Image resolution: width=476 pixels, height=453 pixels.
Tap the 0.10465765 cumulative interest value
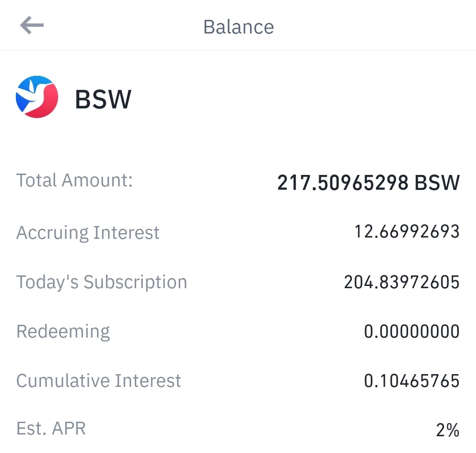[412, 381]
